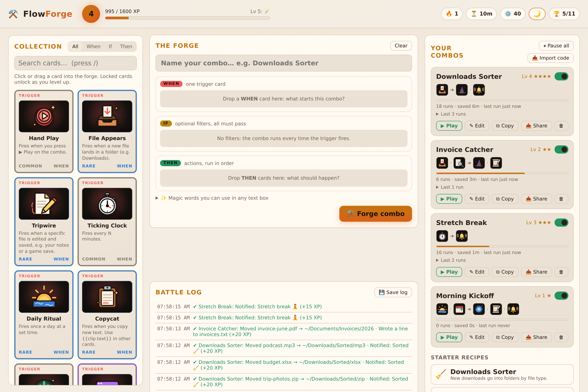Click the gear 40 counter badge
The width and height of the screenshot is (588, 392).
click(x=512, y=14)
